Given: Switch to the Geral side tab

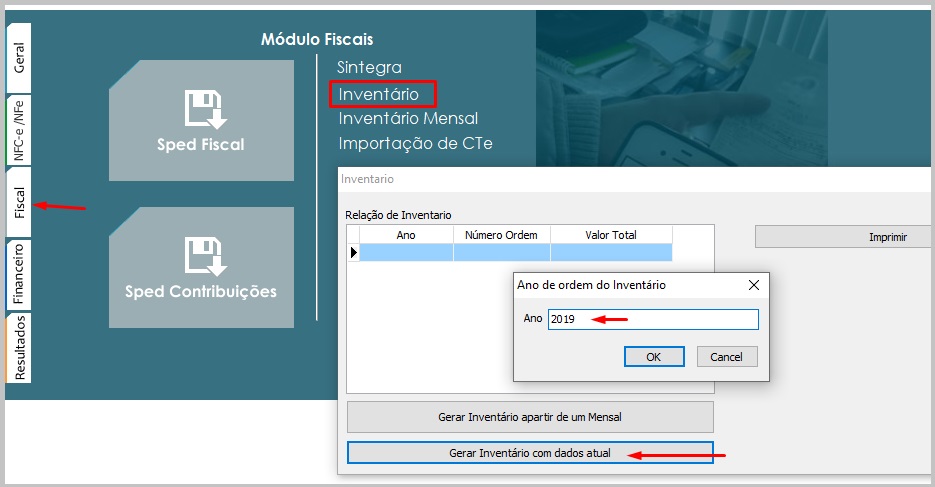Looking at the screenshot, I should [x=18, y=58].
